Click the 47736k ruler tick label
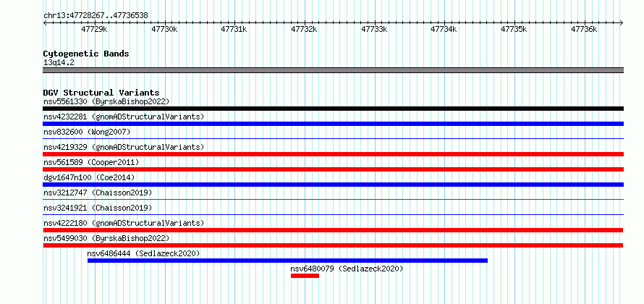The height and width of the screenshot is (304, 644). [x=585, y=29]
